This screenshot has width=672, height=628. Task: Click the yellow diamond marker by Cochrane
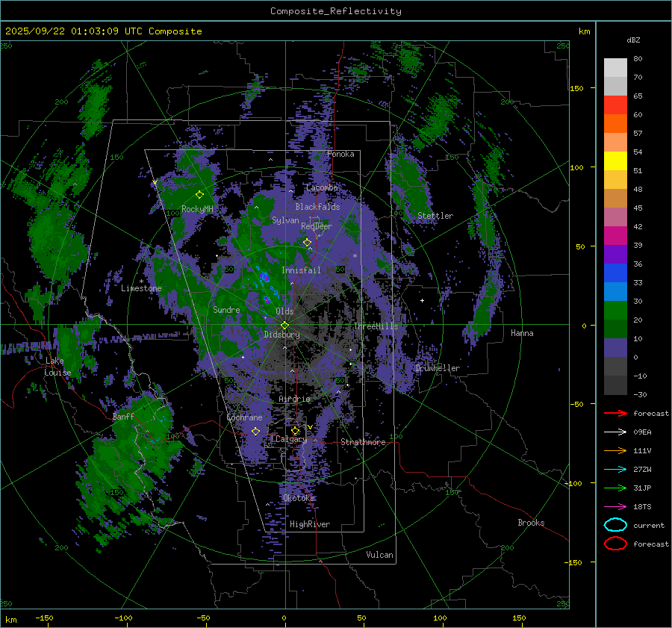click(x=255, y=432)
